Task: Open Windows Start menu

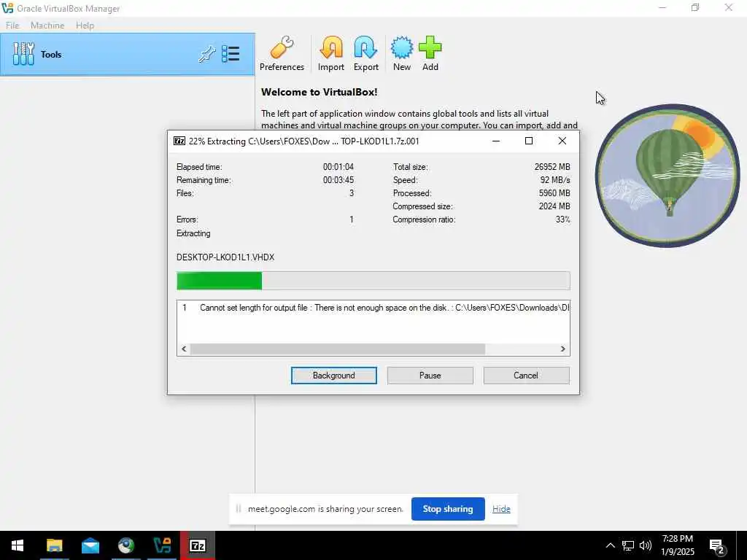Action: click(18, 545)
